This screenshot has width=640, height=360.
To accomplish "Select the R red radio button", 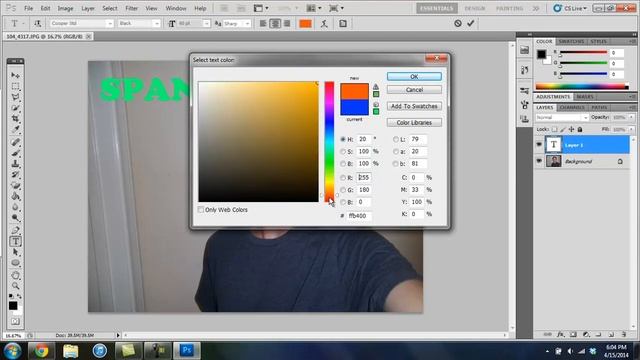I will point(343,178).
